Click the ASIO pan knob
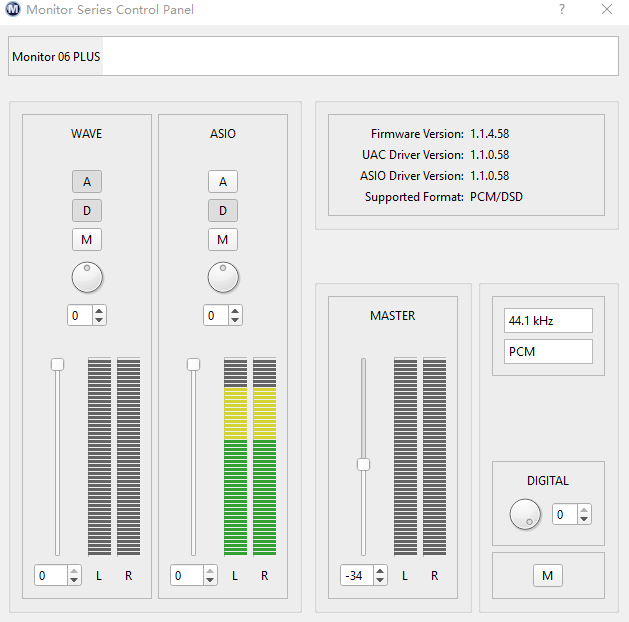 pyautogui.click(x=223, y=277)
